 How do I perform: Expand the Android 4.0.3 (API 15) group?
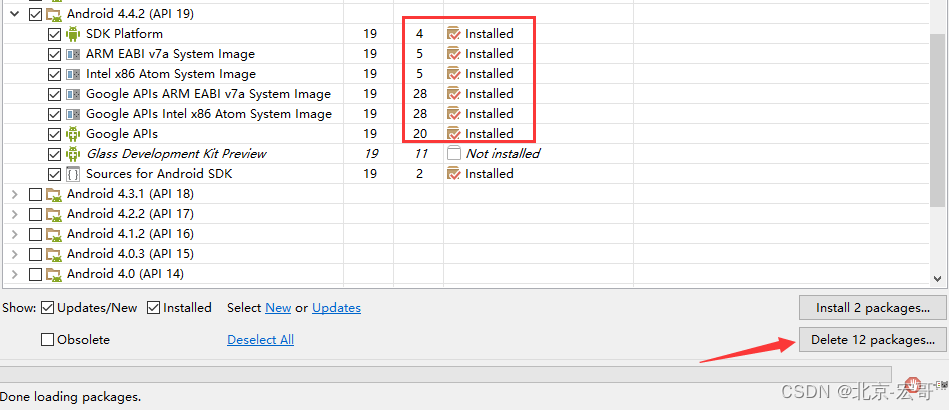pyautogui.click(x=15, y=254)
